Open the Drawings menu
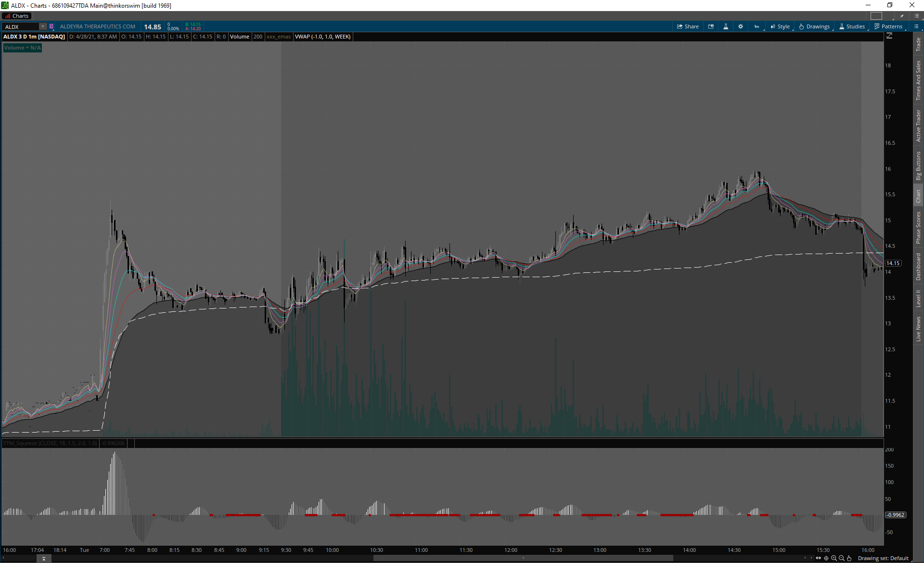This screenshot has height=563, width=924. [x=814, y=26]
